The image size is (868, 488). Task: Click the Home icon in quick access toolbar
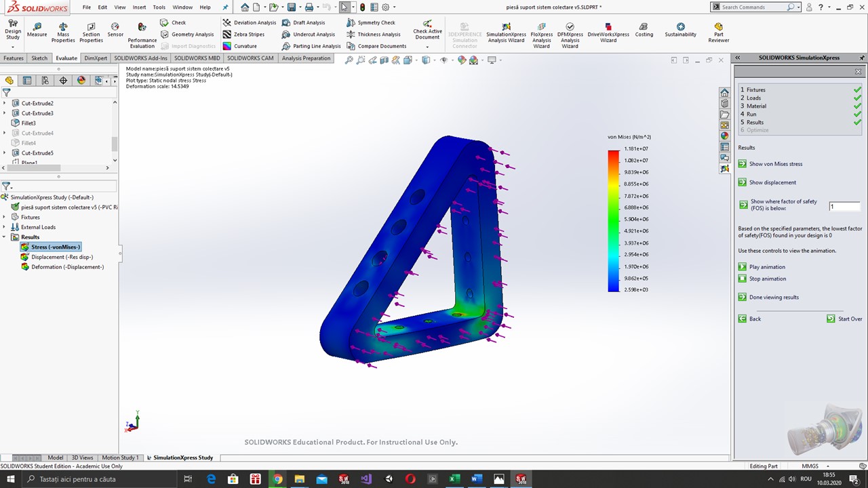(x=245, y=7)
